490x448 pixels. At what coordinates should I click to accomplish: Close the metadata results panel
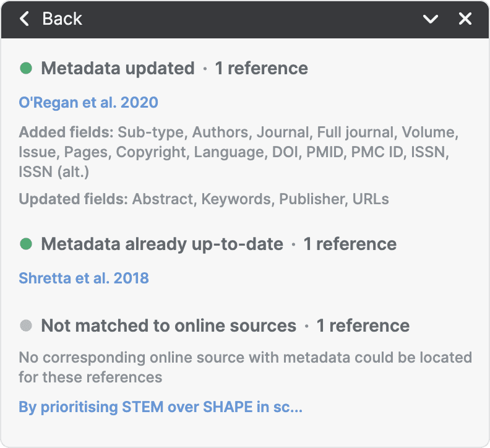465,19
